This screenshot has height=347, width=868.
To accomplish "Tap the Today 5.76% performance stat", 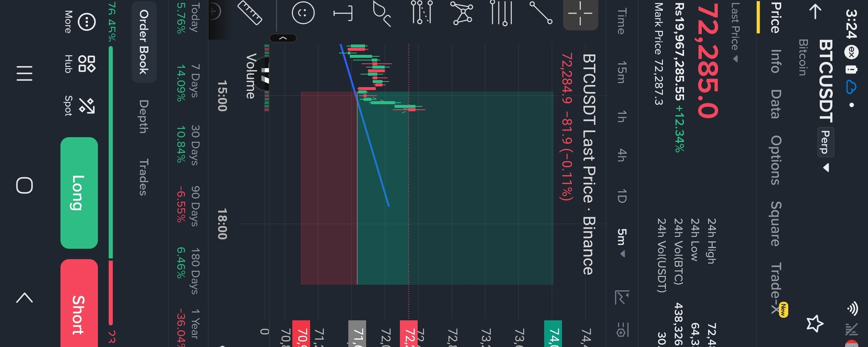I will [188, 18].
